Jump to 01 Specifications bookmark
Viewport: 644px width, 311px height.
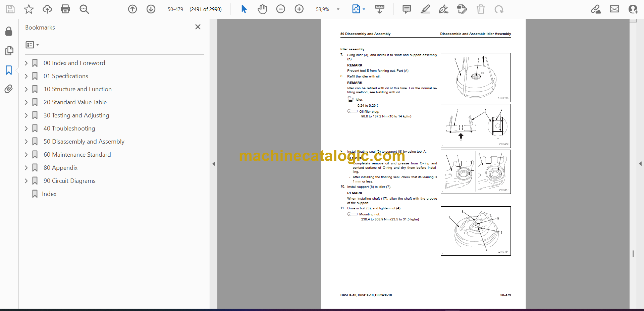pos(66,76)
